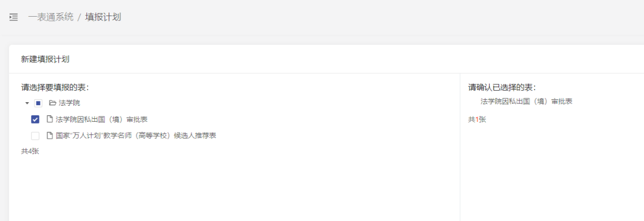Uncheck 法学院因私出国（境）审批表 checkbox
Image resolution: width=644 pixels, height=221 pixels.
tap(35, 119)
